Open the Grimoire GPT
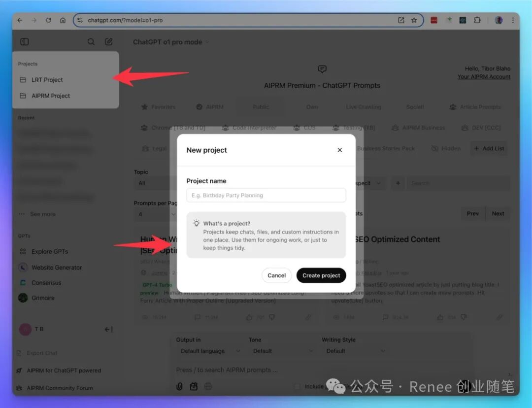Image resolution: width=532 pixels, height=408 pixels. (x=43, y=298)
